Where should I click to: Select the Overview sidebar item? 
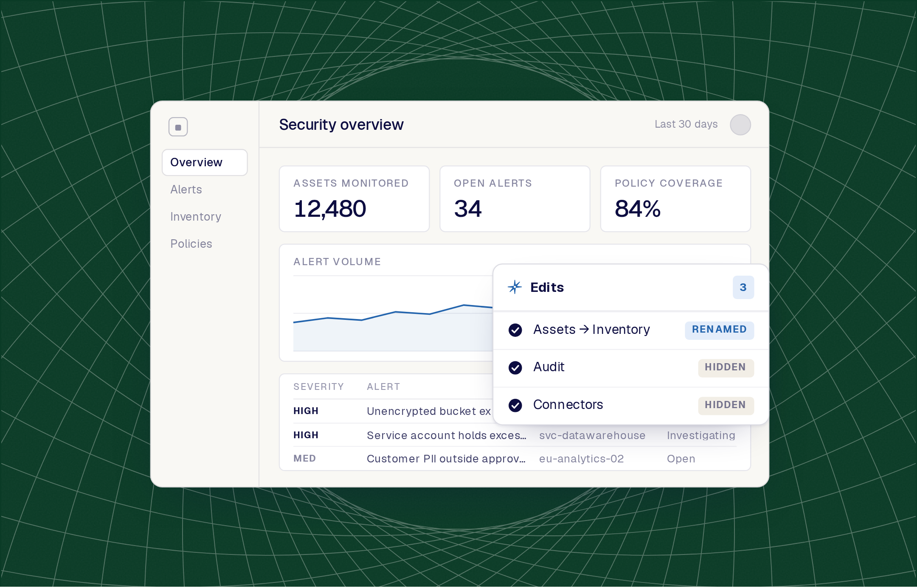[x=205, y=162]
